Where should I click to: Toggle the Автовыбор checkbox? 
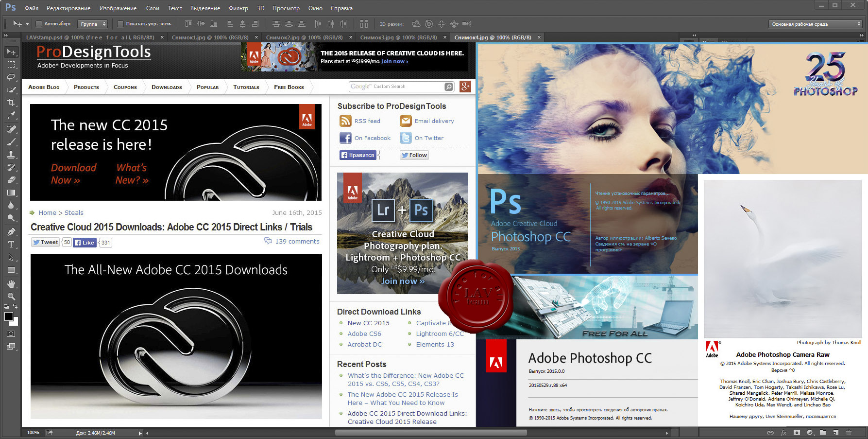tap(39, 24)
